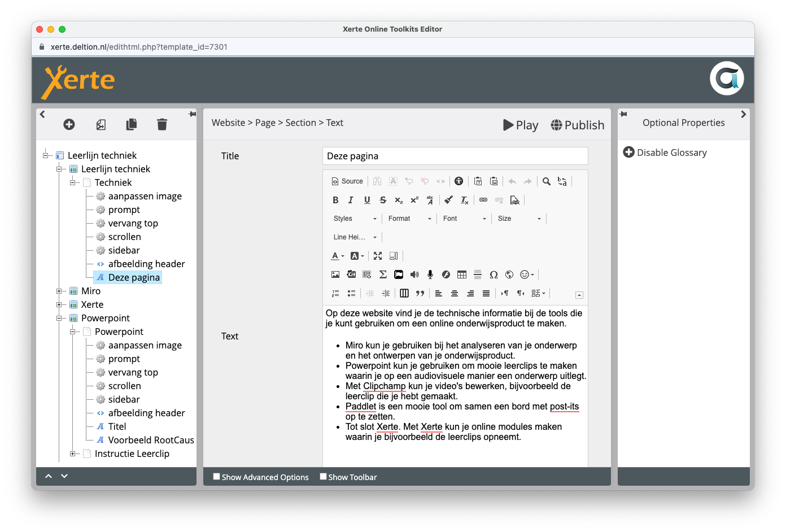Open text color picker
This screenshot has height=532, width=786.
pos(338,256)
